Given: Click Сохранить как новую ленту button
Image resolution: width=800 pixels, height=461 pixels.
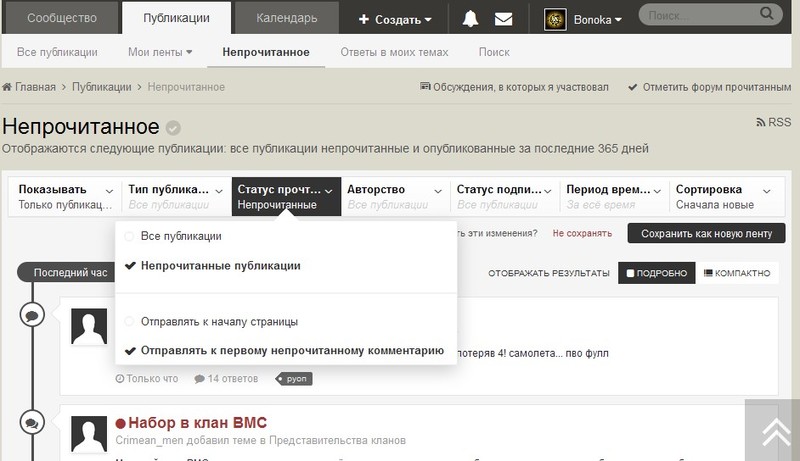Looking at the screenshot, I should click(706, 234).
